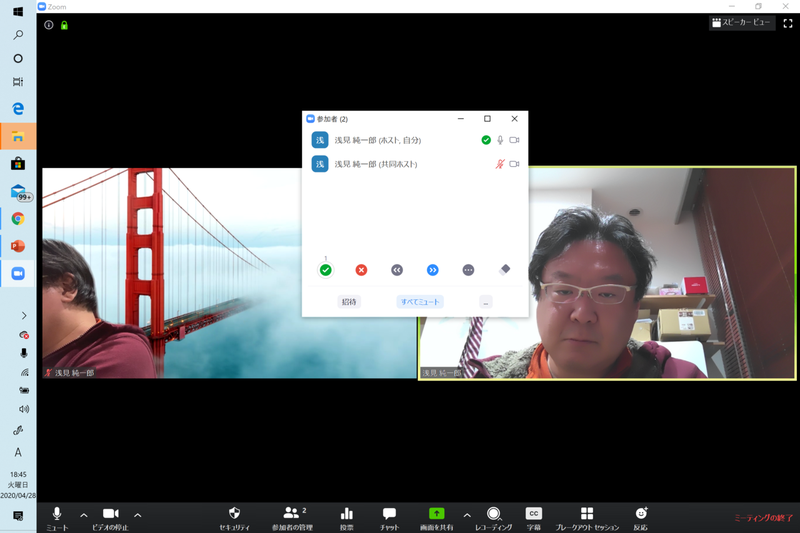Open Microsoft Edge from taskbar
This screenshot has width=800, height=533.
pyautogui.click(x=18, y=109)
